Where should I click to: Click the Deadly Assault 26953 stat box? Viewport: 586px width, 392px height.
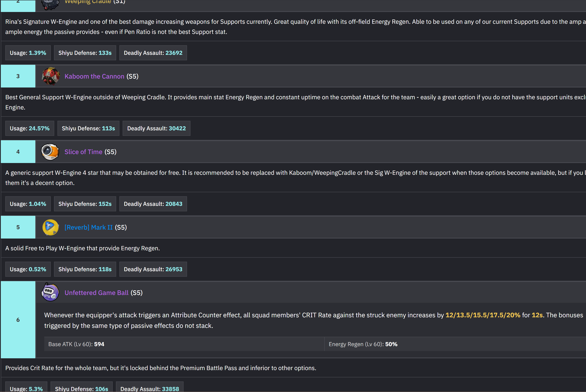point(153,269)
